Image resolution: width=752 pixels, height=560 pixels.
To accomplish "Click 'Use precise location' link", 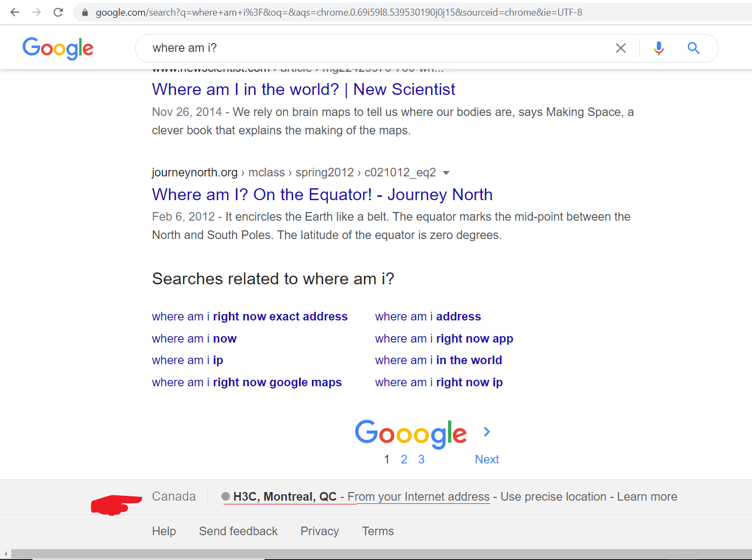I will click(553, 497).
